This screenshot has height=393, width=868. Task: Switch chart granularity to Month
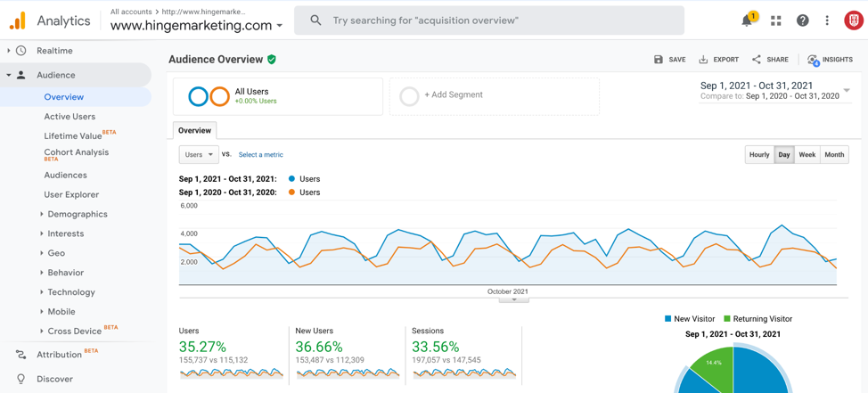[834, 155]
